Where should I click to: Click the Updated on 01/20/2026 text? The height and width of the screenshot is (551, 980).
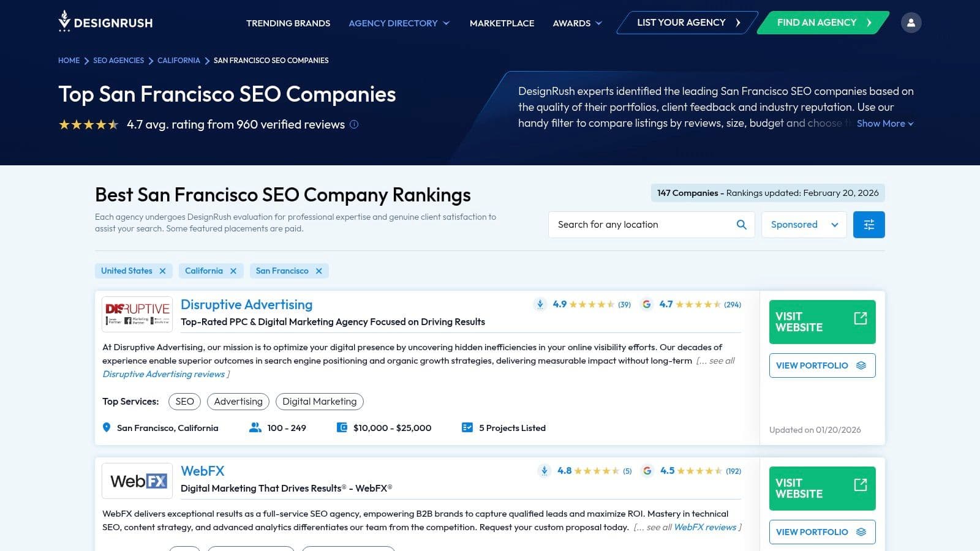click(815, 430)
